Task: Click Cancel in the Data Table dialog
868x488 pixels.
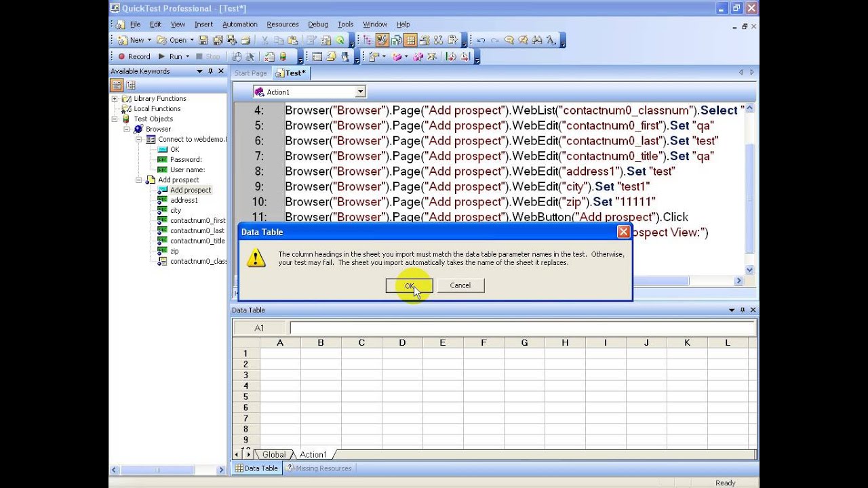Action: (460, 285)
